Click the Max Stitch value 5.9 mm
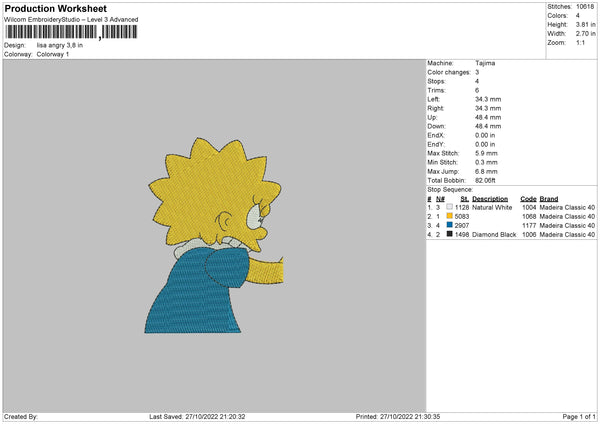Image resolution: width=600 pixels, height=424 pixels. pyautogui.click(x=486, y=153)
